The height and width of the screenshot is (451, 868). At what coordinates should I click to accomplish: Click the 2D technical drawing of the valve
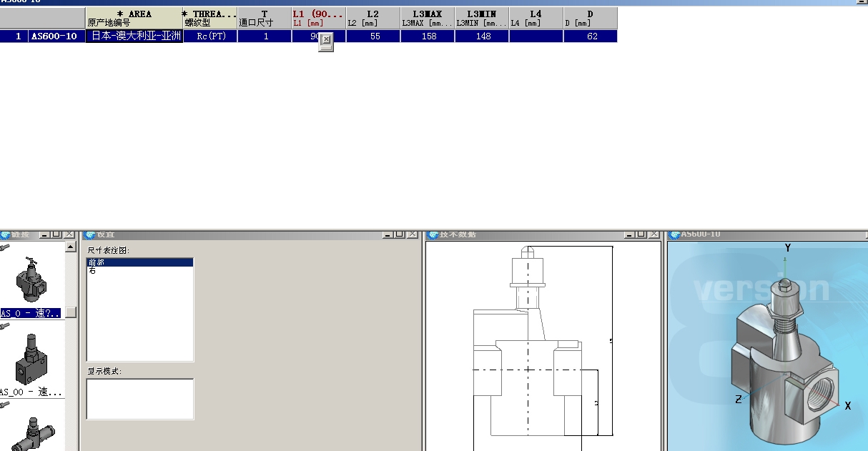tap(543, 347)
